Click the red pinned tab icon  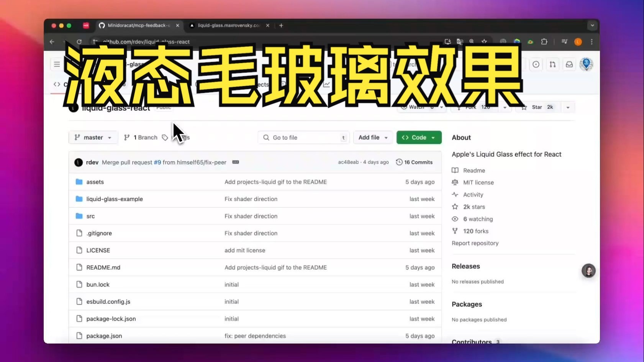pyautogui.click(x=86, y=25)
